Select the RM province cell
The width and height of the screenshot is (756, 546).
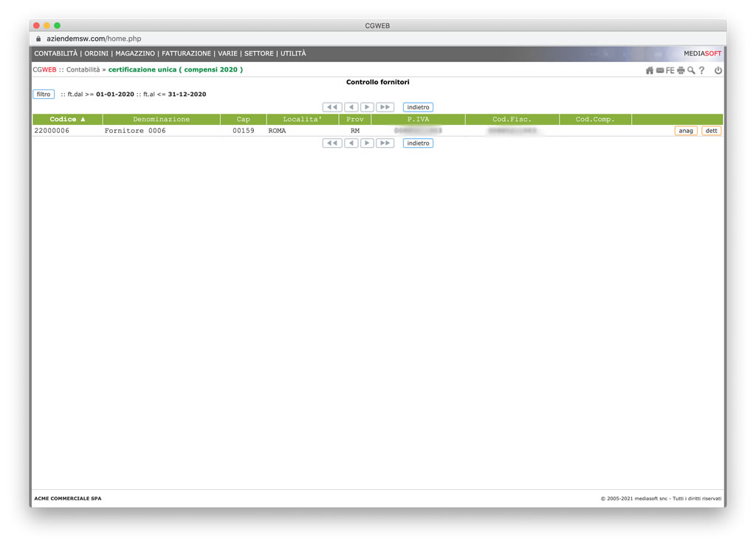355,131
